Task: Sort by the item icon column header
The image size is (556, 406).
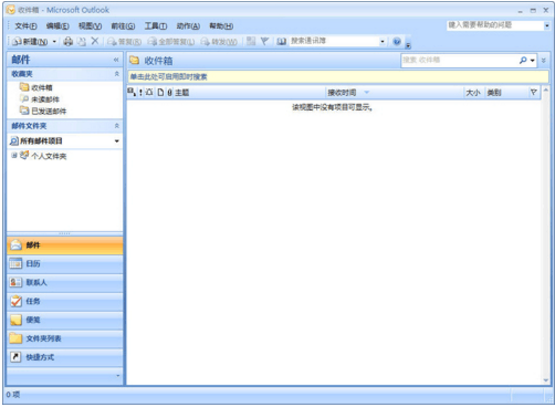Action: pyautogui.click(x=161, y=93)
